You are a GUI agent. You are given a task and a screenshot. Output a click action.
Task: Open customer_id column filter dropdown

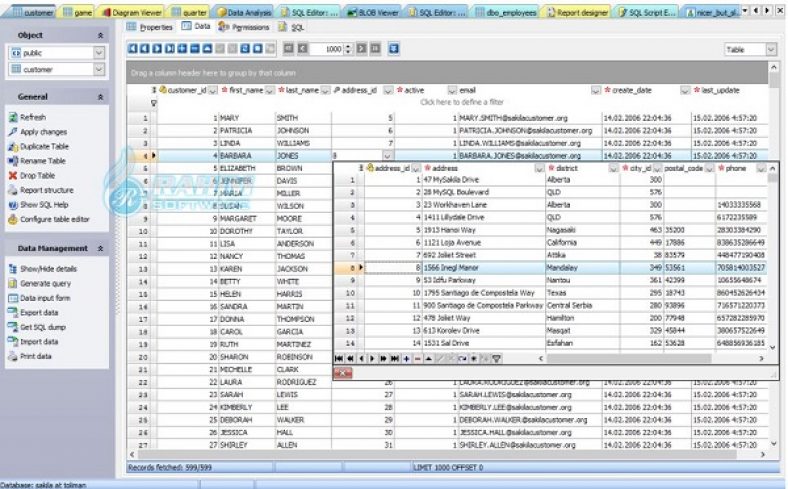pos(213,90)
